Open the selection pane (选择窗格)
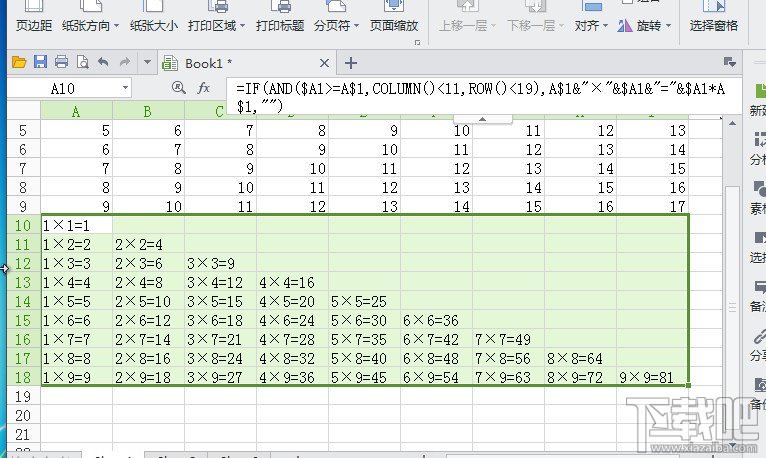 click(714, 17)
